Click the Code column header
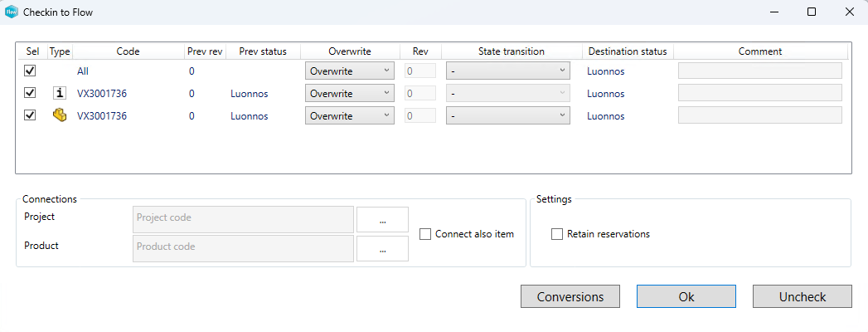The image size is (868, 332). [128, 51]
